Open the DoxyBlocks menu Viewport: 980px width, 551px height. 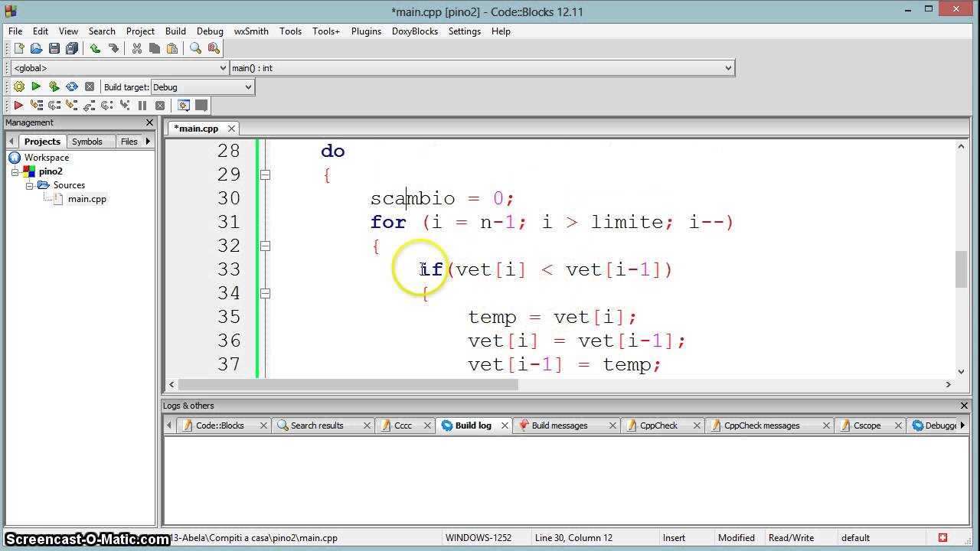tap(415, 31)
